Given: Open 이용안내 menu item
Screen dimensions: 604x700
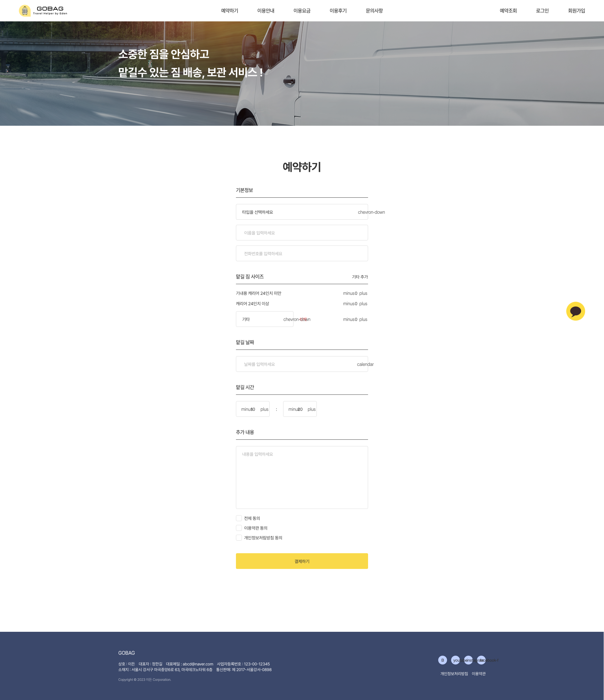Looking at the screenshot, I should [x=266, y=11].
